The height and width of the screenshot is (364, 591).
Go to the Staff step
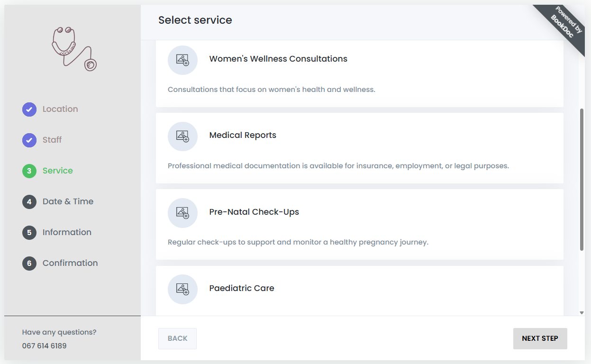click(52, 140)
